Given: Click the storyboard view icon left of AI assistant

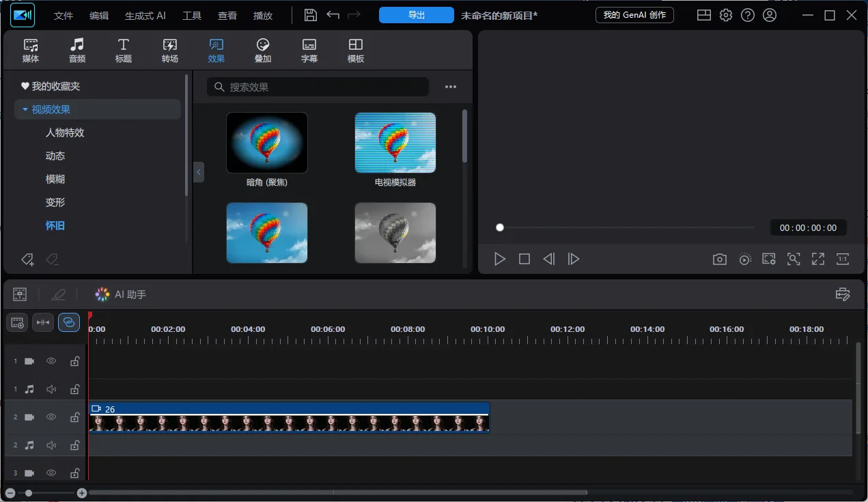Looking at the screenshot, I should click(x=20, y=294).
